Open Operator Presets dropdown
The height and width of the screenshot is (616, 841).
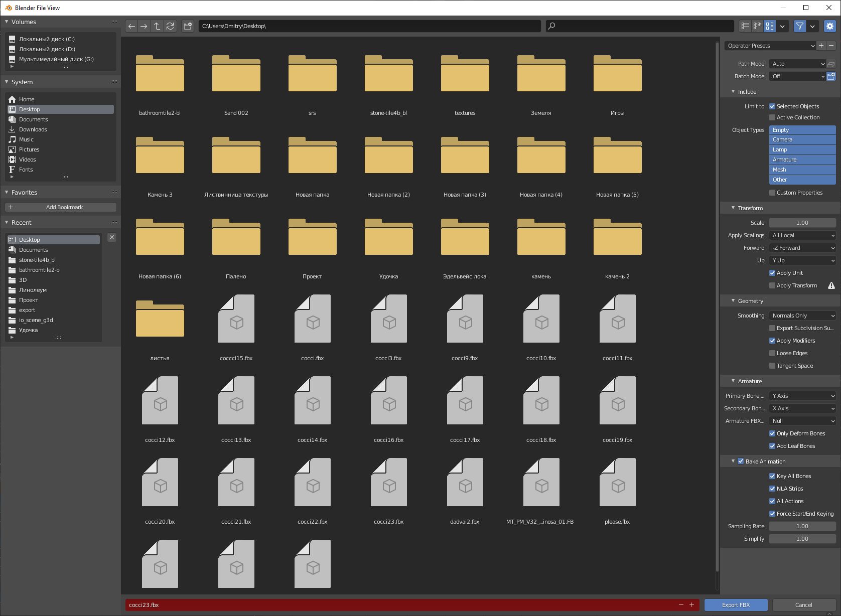(x=770, y=46)
